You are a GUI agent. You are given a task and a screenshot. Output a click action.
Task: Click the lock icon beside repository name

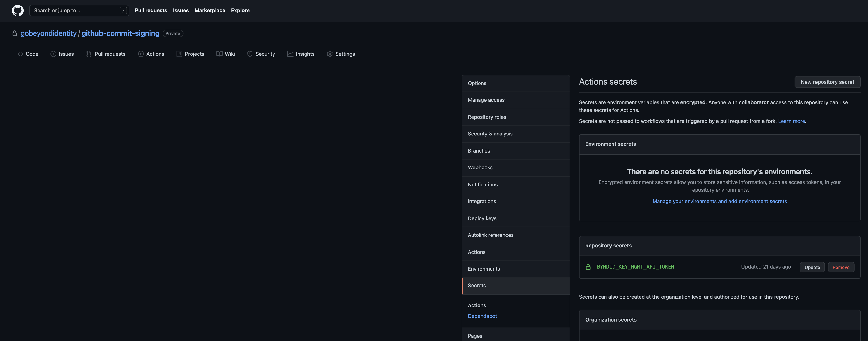14,33
